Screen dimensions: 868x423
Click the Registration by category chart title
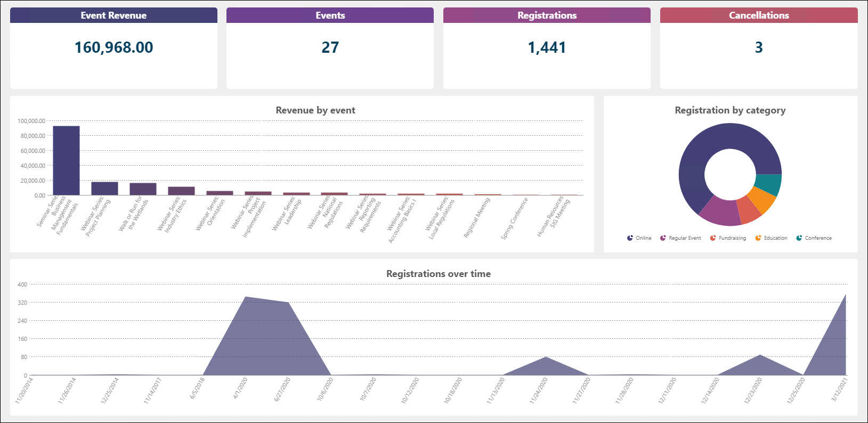pyautogui.click(x=730, y=110)
